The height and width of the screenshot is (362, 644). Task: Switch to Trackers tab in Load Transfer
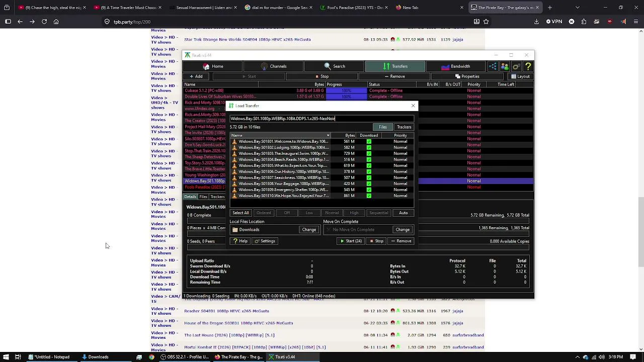point(404,127)
